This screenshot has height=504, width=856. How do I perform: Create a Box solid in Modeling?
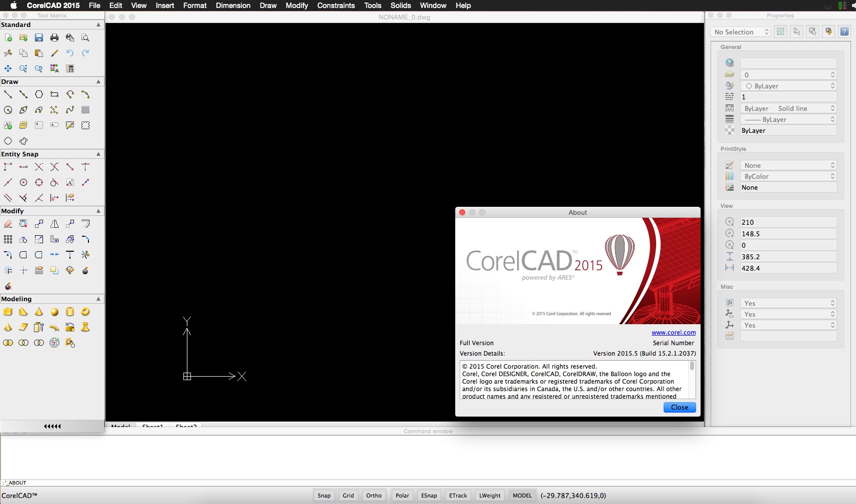click(8, 312)
